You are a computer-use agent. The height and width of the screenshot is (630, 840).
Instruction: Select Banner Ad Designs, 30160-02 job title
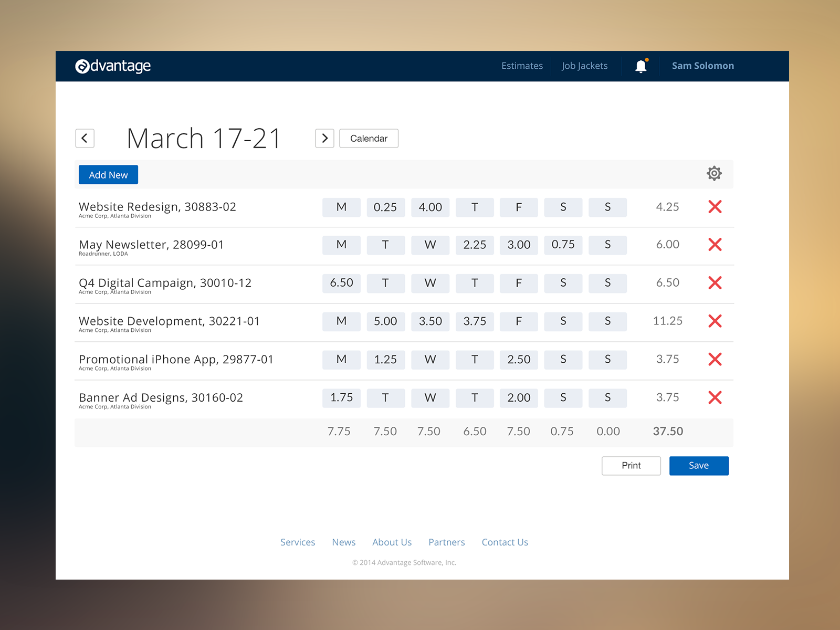[161, 398]
